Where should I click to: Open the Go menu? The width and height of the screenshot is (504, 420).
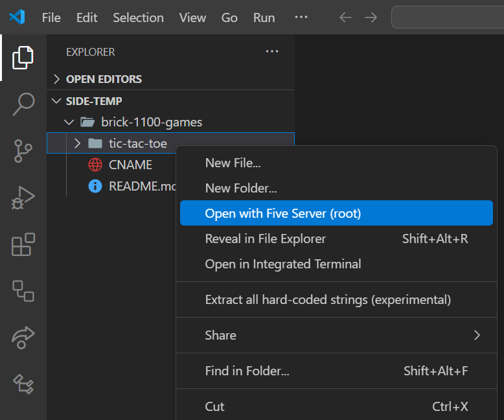tap(229, 17)
